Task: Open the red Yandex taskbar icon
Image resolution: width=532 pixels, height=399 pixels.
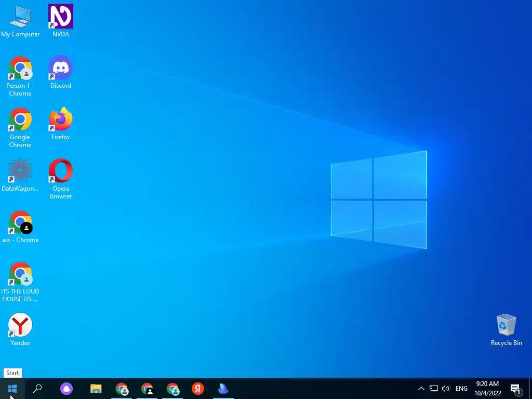Action: tap(198, 389)
